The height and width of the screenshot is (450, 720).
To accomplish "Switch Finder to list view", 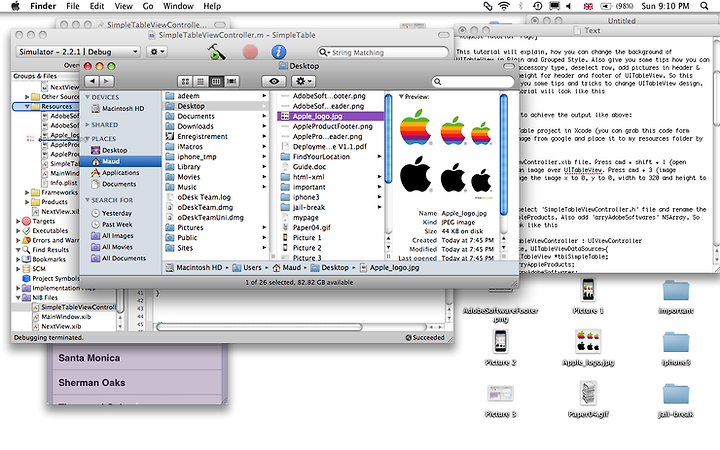I will point(201,81).
